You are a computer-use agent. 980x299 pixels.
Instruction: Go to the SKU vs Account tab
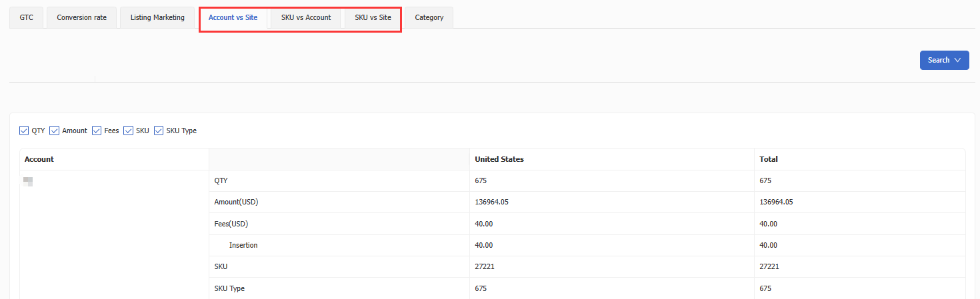point(306,17)
